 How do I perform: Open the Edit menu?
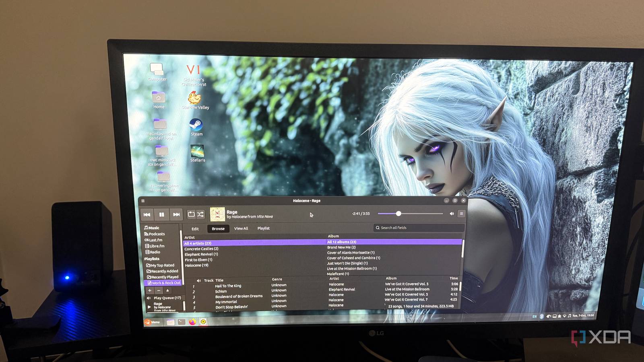point(195,228)
